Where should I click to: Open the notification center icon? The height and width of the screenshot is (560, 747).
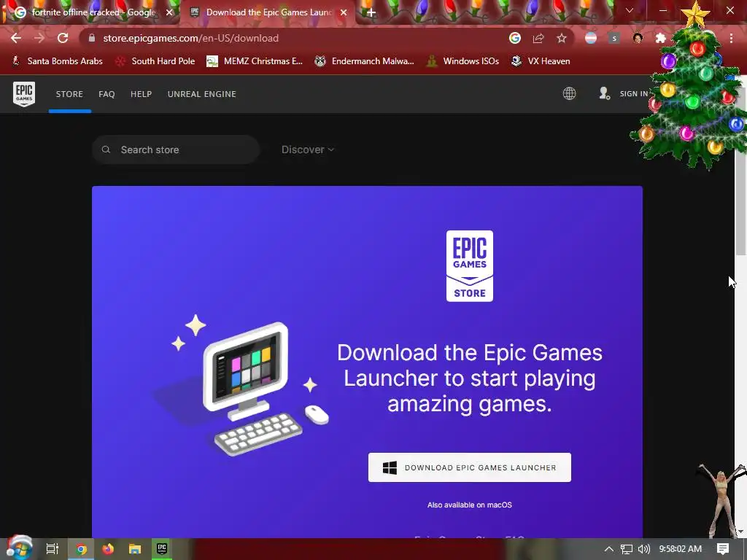723,548
